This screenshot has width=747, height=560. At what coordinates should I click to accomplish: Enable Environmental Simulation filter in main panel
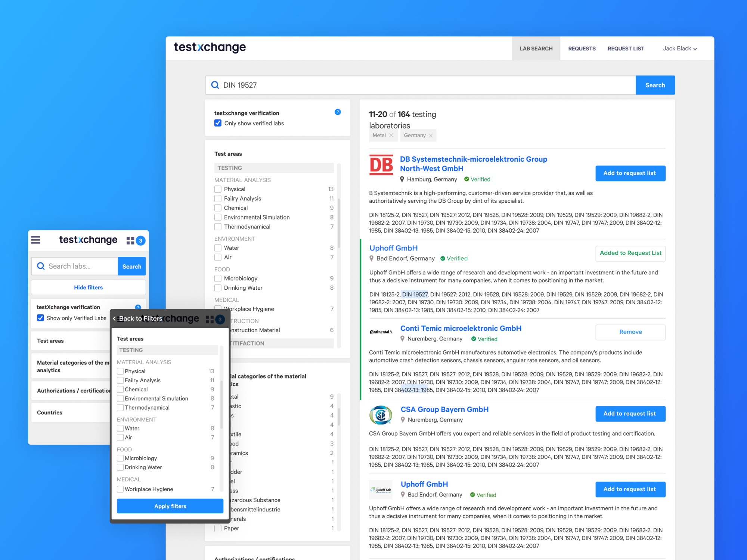218,217
